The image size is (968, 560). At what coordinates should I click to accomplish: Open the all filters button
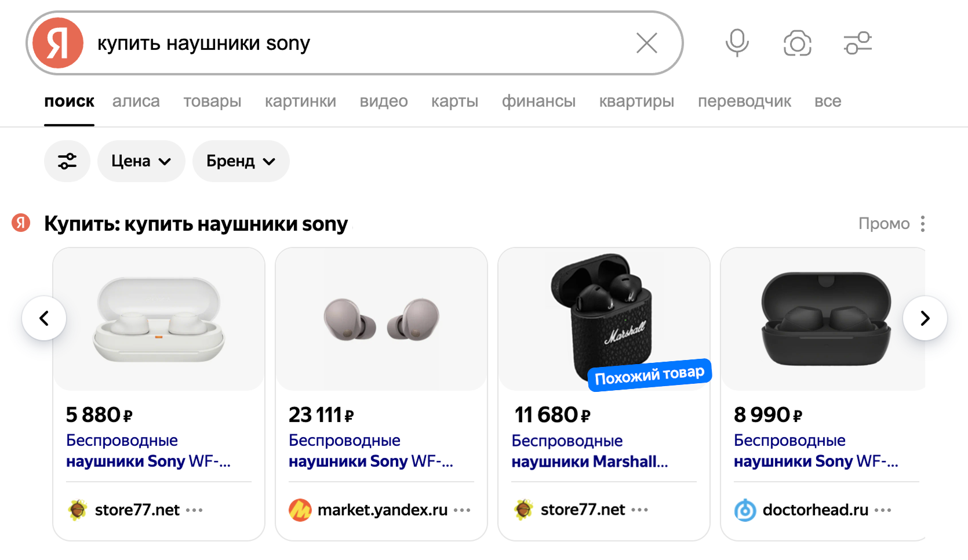coord(67,161)
